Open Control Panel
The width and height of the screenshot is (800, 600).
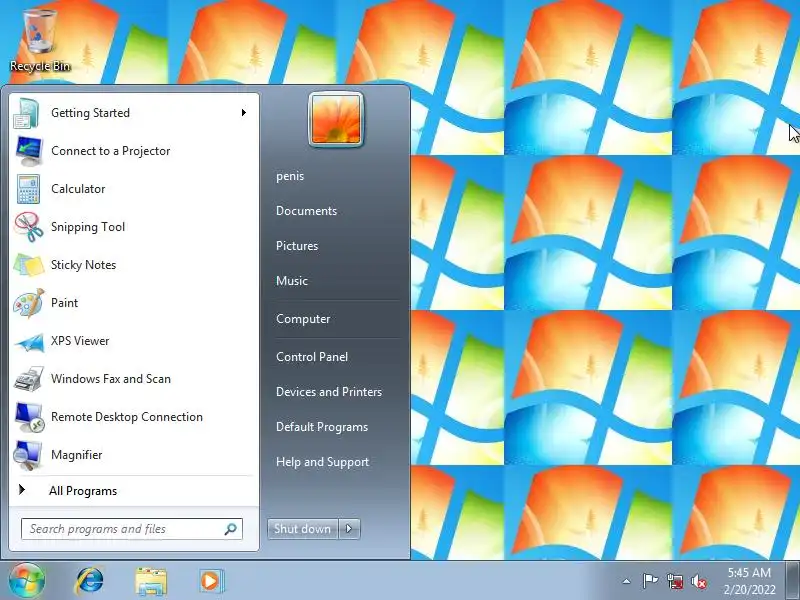coord(312,357)
